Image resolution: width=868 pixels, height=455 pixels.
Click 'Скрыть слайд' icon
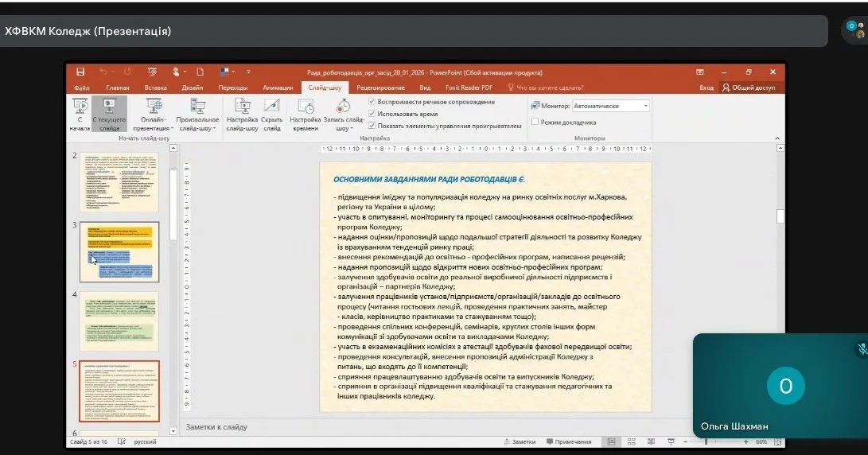click(272, 111)
